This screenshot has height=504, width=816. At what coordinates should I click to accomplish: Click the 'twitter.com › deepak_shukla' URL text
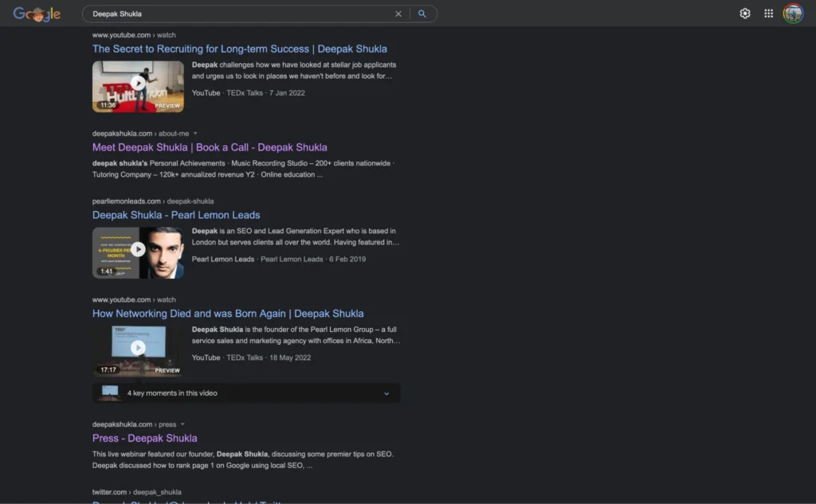pos(137,492)
